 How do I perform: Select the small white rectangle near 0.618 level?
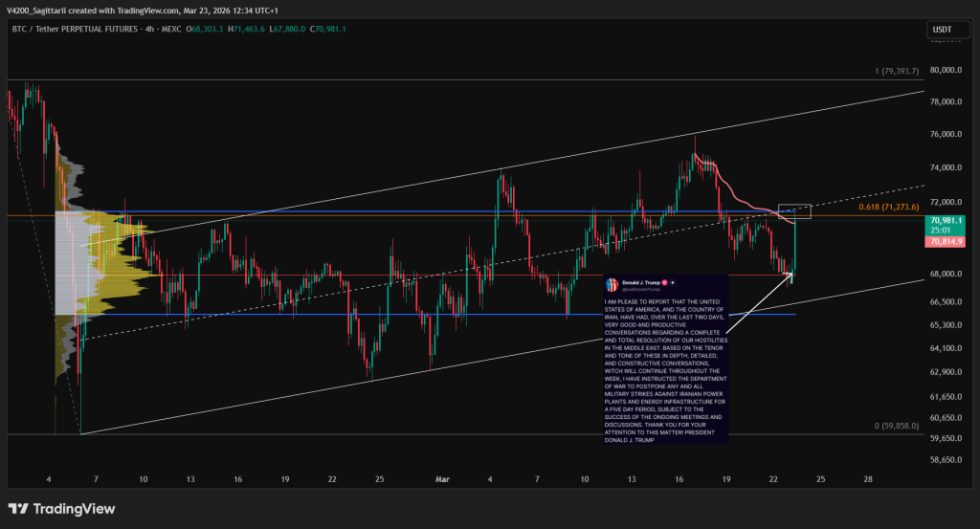coord(794,211)
